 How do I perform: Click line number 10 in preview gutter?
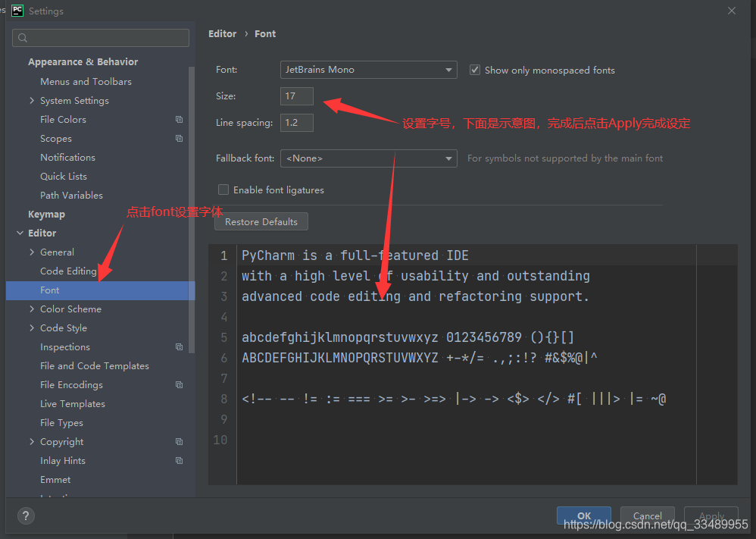[x=220, y=440]
